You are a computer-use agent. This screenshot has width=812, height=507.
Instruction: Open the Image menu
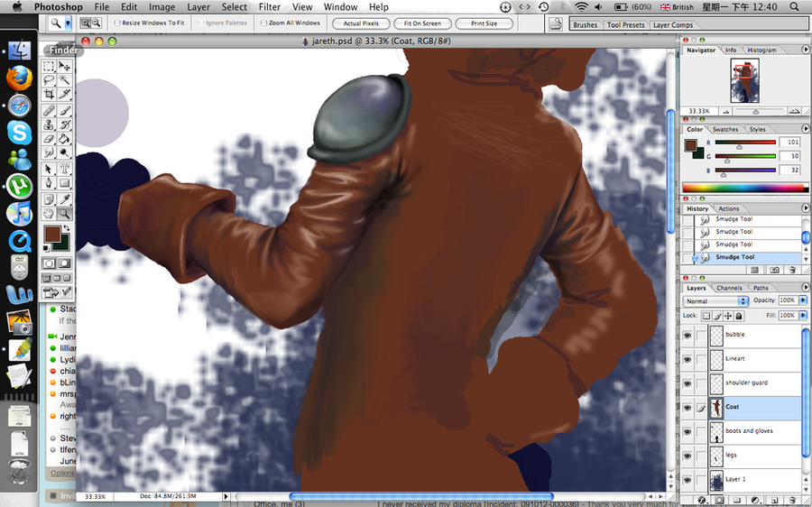point(161,6)
